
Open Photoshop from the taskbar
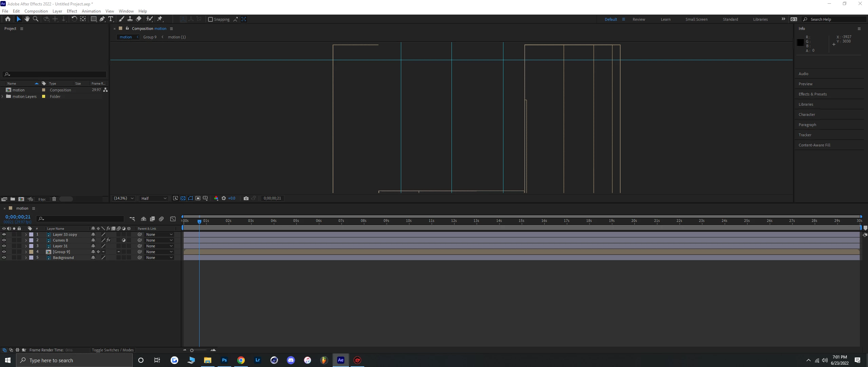point(224,360)
